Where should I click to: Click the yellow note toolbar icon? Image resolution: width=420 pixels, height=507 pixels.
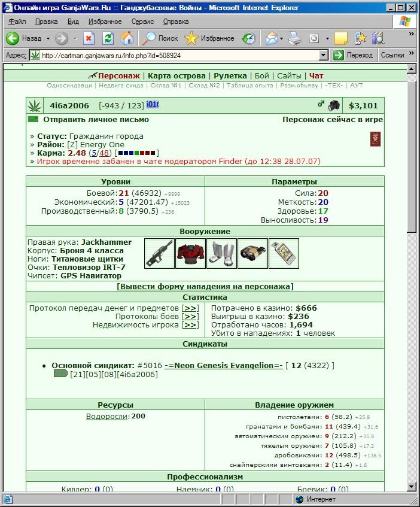pyautogui.click(x=341, y=38)
